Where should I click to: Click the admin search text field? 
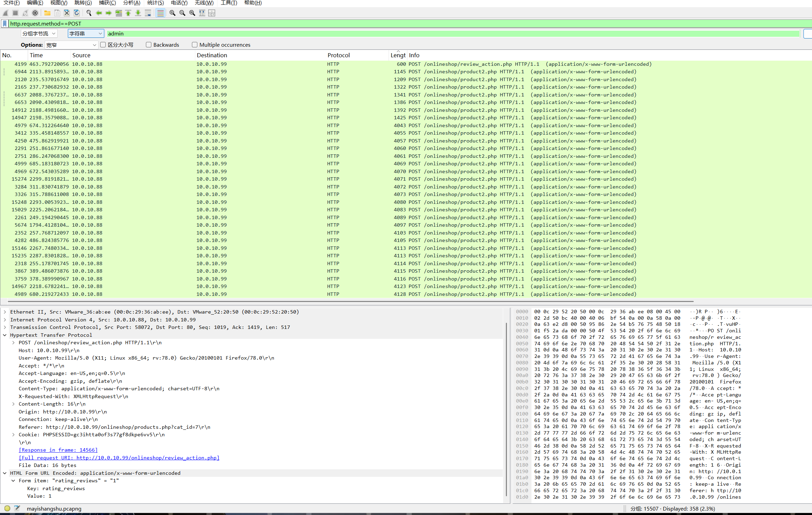(453, 33)
